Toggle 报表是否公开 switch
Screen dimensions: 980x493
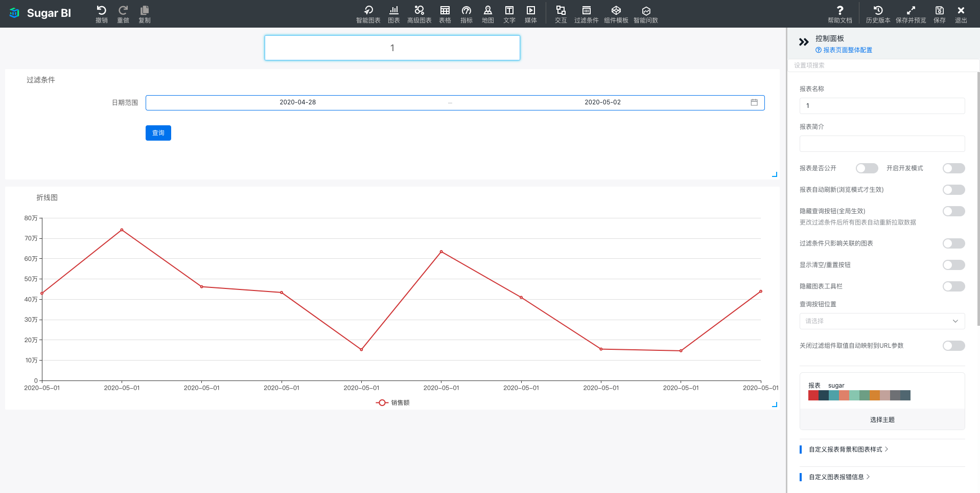click(x=867, y=168)
